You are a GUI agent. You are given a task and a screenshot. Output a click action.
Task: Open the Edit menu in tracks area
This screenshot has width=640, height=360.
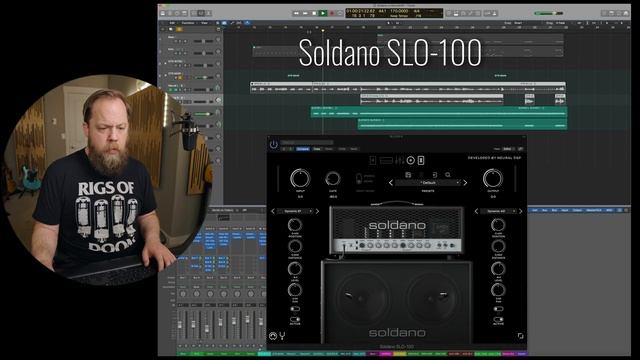pos(172,23)
